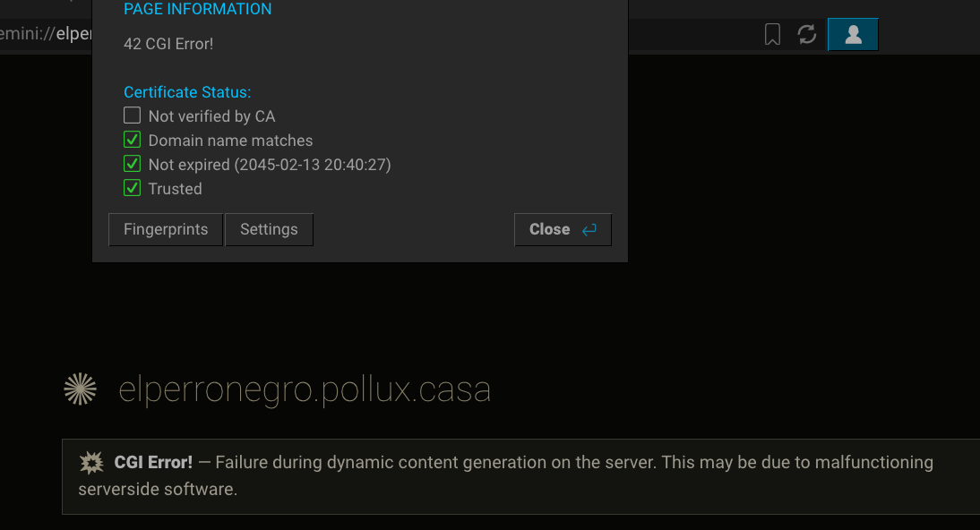Open Settings from the page information dialog
This screenshot has width=980, height=530.
[269, 229]
